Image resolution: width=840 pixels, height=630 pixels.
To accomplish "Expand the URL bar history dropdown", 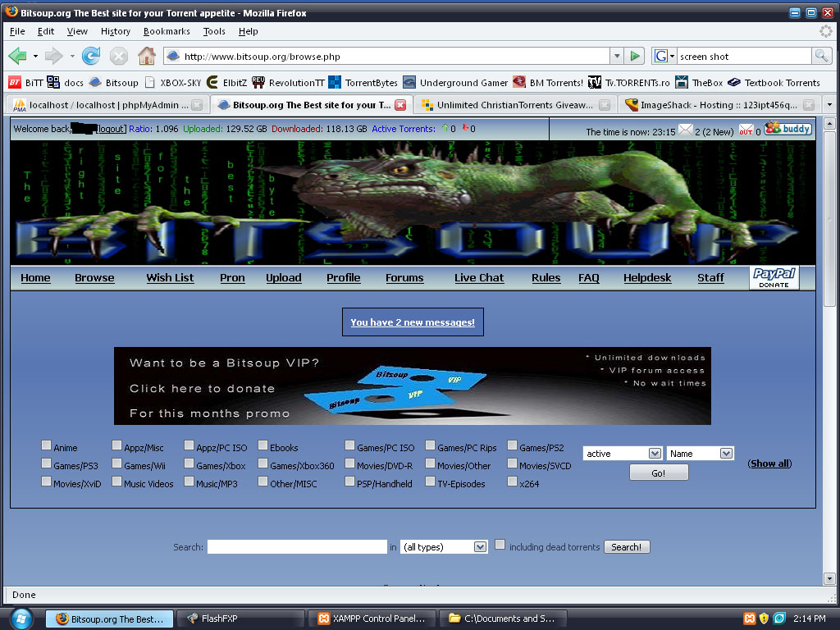I will click(x=617, y=56).
